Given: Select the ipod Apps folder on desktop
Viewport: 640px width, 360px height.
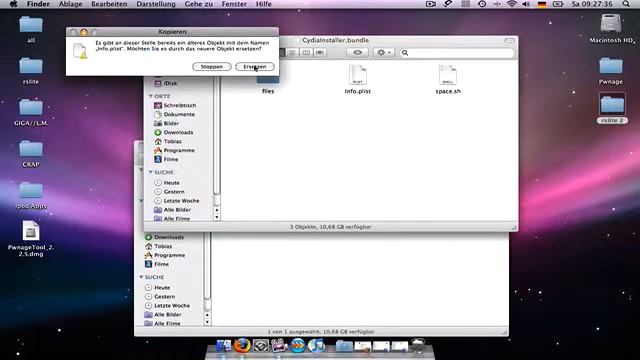Looking at the screenshot, I should point(31,195).
